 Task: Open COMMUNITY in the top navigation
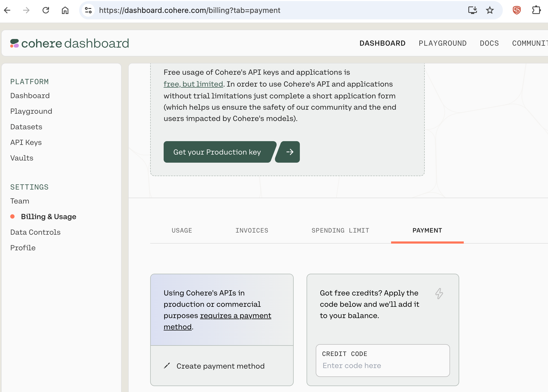coord(530,43)
